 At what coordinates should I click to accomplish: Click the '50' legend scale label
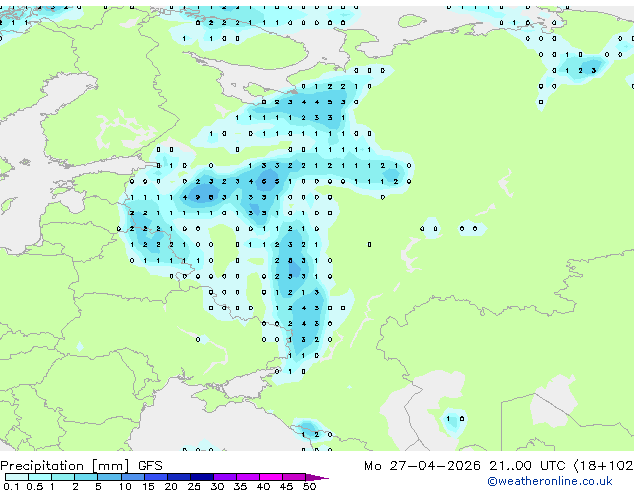(309, 486)
